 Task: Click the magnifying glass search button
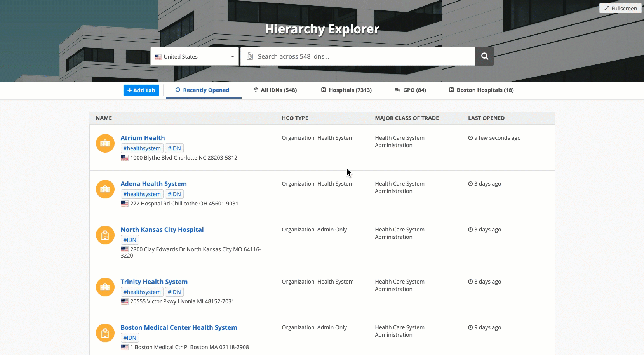coord(484,56)
